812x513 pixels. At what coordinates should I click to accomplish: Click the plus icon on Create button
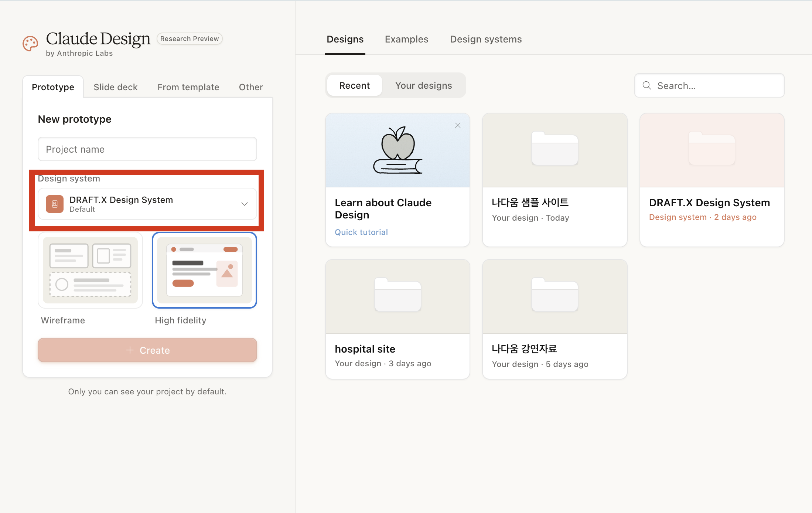pyautogui.click(x=130, y=350)
